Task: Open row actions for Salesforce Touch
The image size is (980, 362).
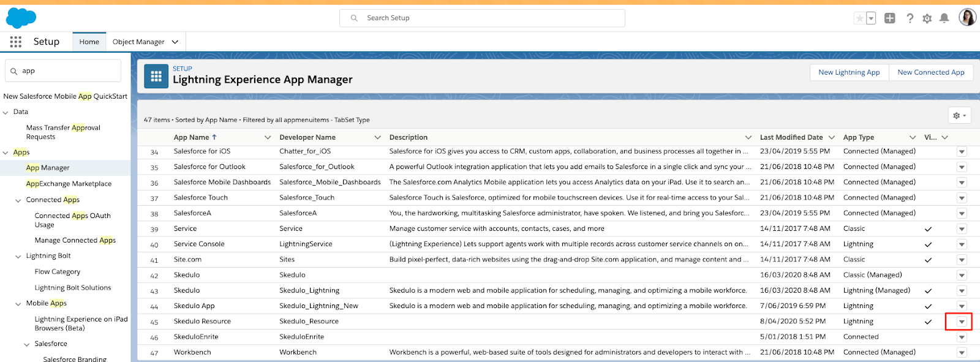Action: (x=962, y=198)
